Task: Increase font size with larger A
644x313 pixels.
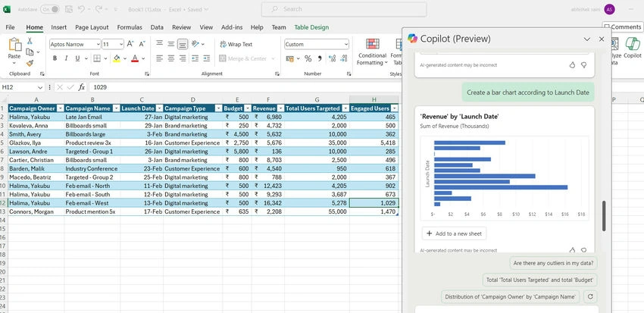Action: point(130,44)
